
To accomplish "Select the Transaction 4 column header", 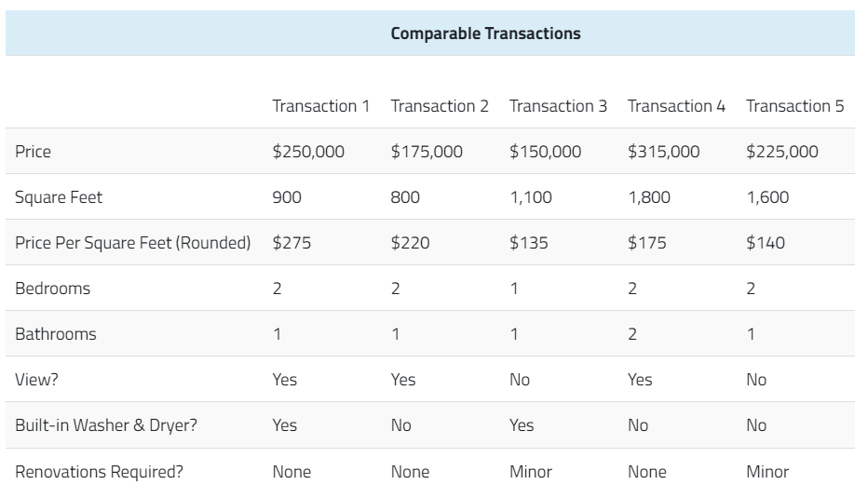I will (x=676, y=106).
